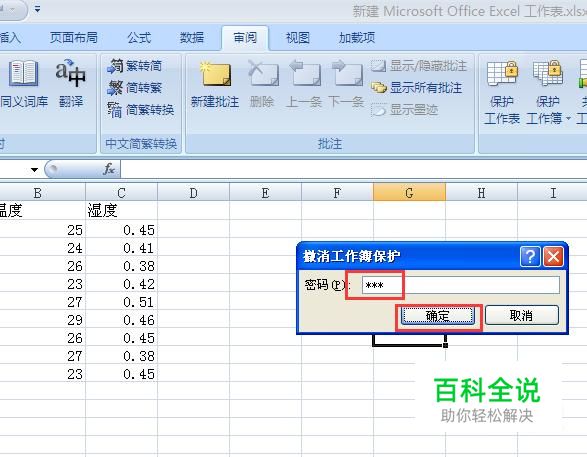Switch to the Data (数据) tab
The width and height of the screenshot is (587, 457).
(x=192, y=37)
